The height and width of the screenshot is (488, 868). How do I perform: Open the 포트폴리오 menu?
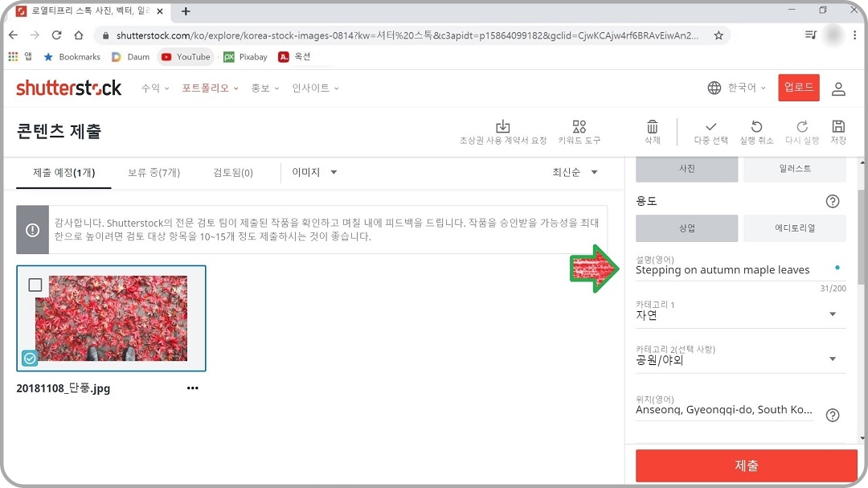tap(207, 88)
